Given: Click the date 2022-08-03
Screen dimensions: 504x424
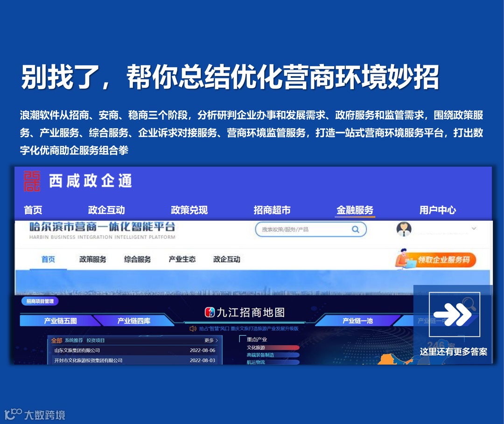Looking at the screenshot, I should [x=203, y=361].
